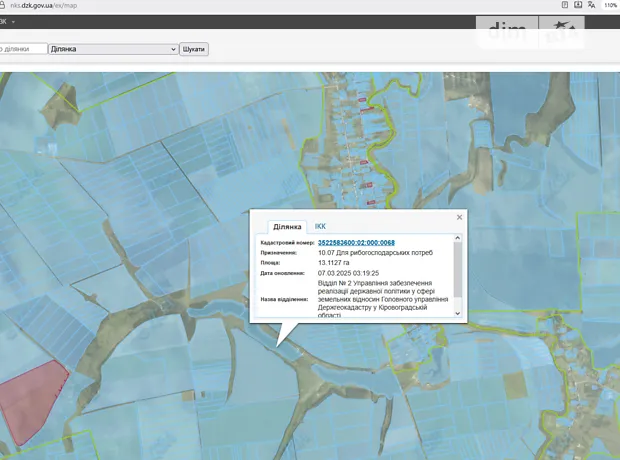This screenshot has width=620, height=460.
Task: Switch to the Ділянка tab in popup
Action: coord(287,227)
